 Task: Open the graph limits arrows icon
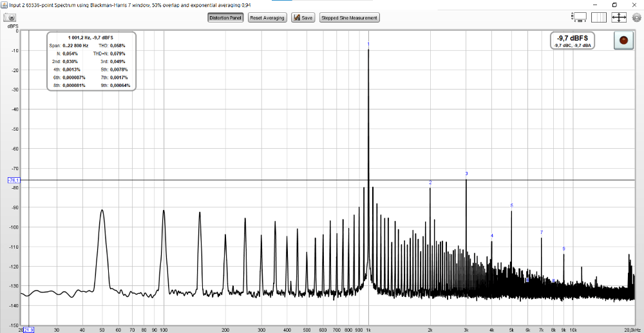618,17
